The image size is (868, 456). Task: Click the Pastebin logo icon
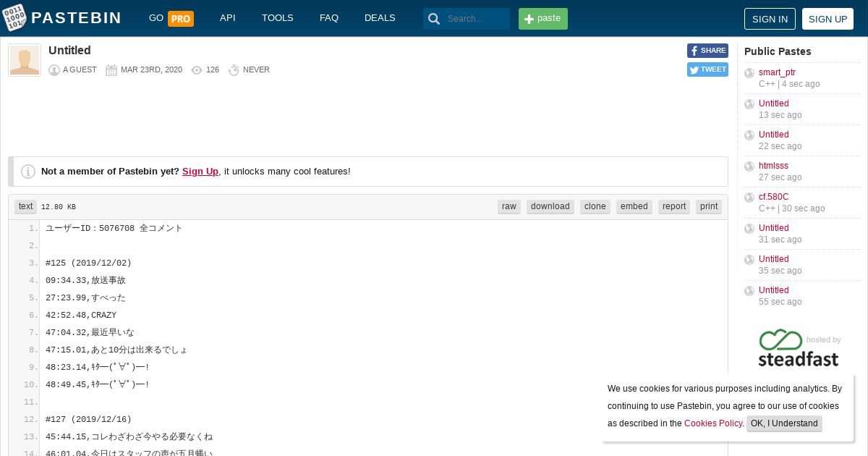pos(14,18)
